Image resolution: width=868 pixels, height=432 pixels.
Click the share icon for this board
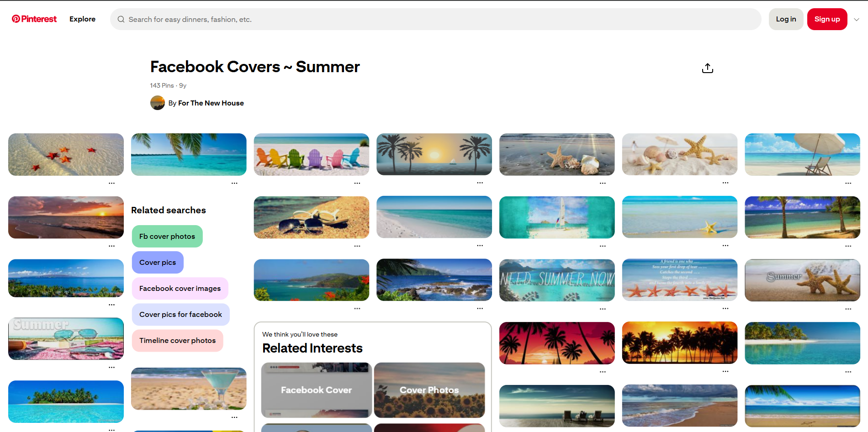[707, 68]
